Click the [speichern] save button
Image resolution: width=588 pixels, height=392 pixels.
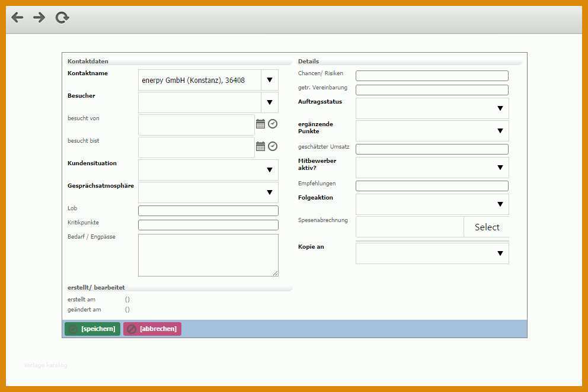pyautogui.click(x=92, y=329)
